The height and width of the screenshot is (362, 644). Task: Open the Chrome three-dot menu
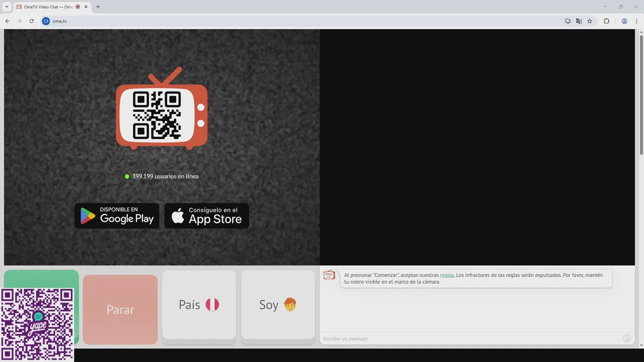pyautogui.click(x=635, y=21)
